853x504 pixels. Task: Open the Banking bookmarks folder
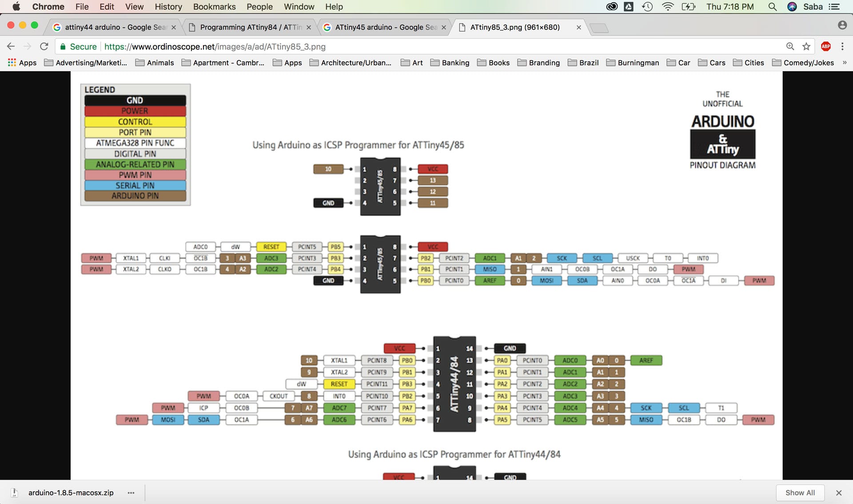pyautogui.click(x=450, y=63)
